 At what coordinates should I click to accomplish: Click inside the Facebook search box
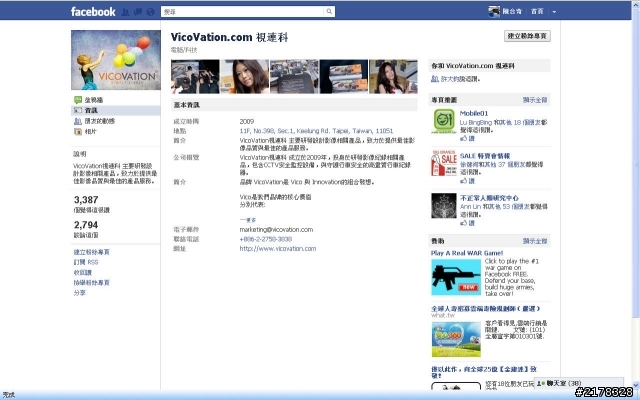click(x=243, y=11)
